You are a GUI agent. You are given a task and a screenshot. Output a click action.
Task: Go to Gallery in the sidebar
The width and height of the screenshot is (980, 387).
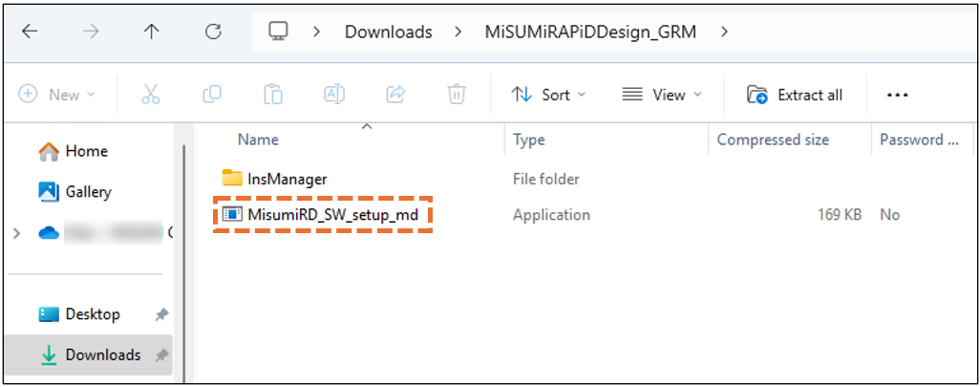88,192
